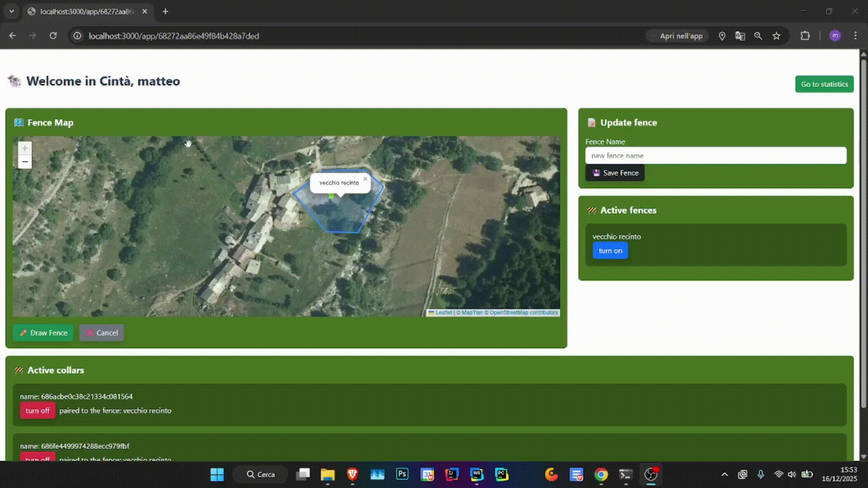Turn on the vecchio recinto fence
The height and width of the screenshot is (488, 868).
point(610,251)
